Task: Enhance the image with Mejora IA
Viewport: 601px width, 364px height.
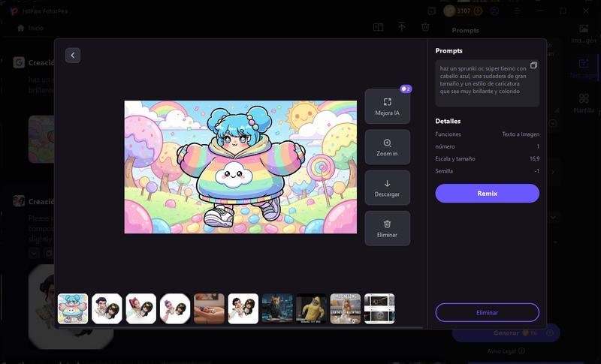Action: 387,107
